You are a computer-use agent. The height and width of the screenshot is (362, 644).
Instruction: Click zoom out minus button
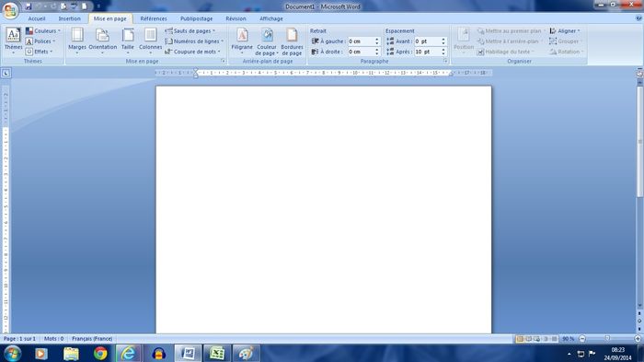point(582,339)
